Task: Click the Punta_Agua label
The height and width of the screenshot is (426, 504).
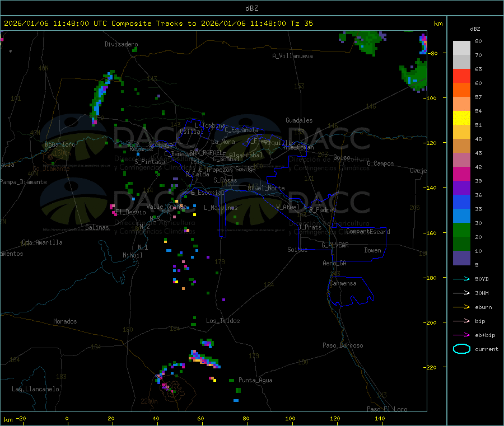Action: tap(255, 381)
